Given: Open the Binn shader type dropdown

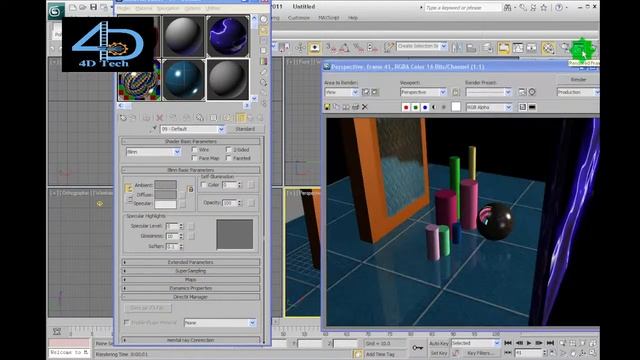Looking at the screenshot, I should point(153,152).
